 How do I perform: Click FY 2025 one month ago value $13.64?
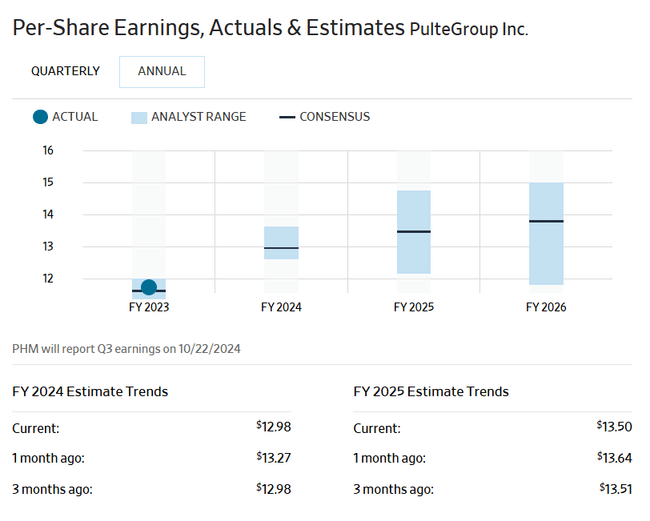point(614,458)
